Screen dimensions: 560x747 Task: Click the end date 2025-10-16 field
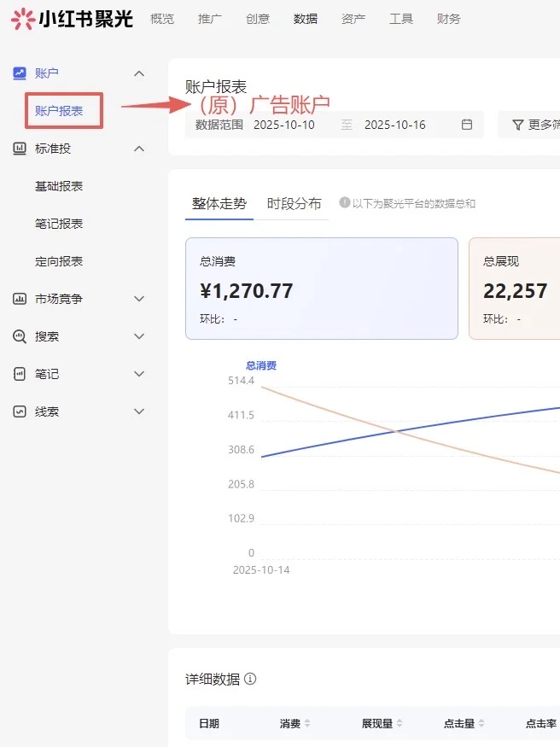[395, 125]
